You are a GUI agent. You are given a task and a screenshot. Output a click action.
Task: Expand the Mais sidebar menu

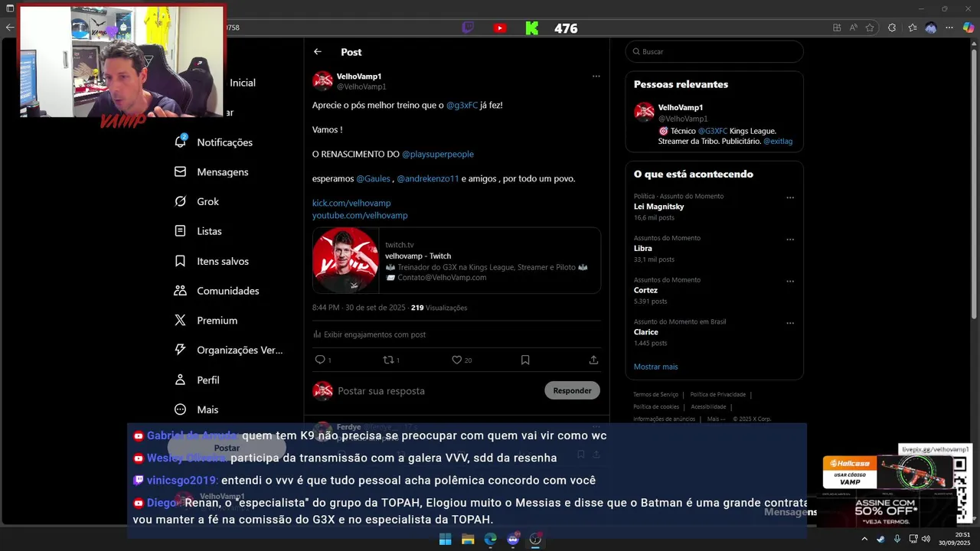click(x=196, y=409)
